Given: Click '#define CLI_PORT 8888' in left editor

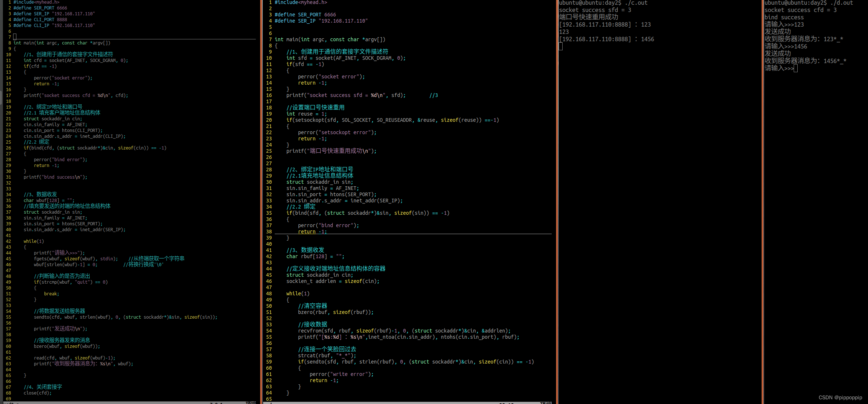Looking at the screenshot, I should pos(40,20).
